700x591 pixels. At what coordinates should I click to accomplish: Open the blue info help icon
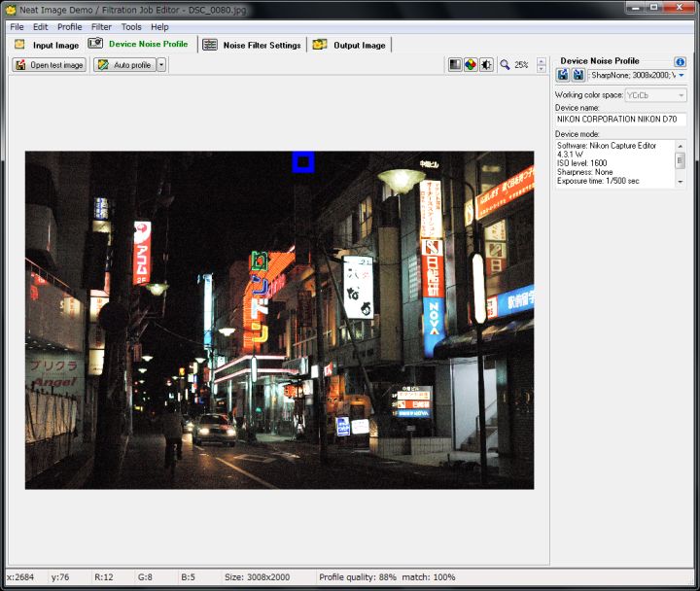[x=680, y=61]
